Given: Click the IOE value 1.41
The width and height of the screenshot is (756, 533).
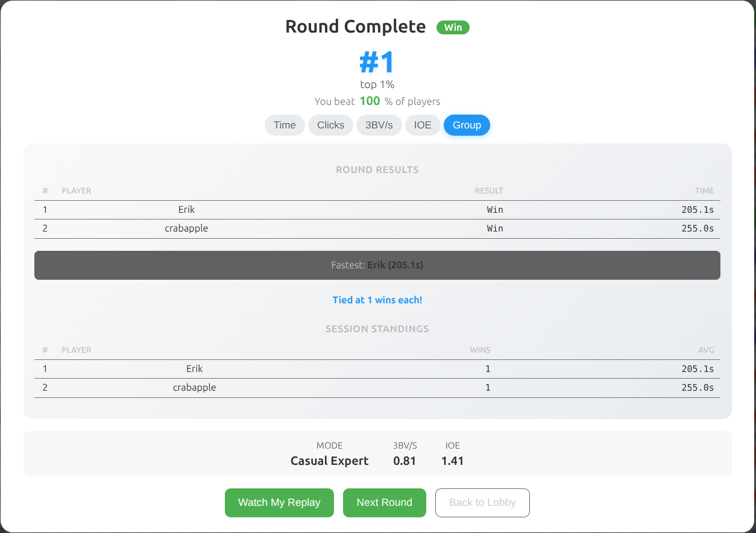Looking at the screenshot, I should coord(452,460).
